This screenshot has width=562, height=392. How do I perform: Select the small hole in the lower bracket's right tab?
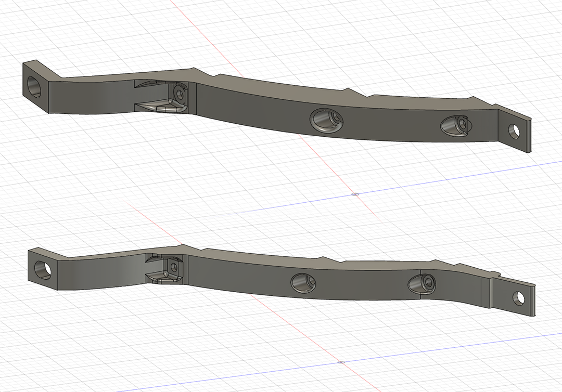tap(518, 298)
